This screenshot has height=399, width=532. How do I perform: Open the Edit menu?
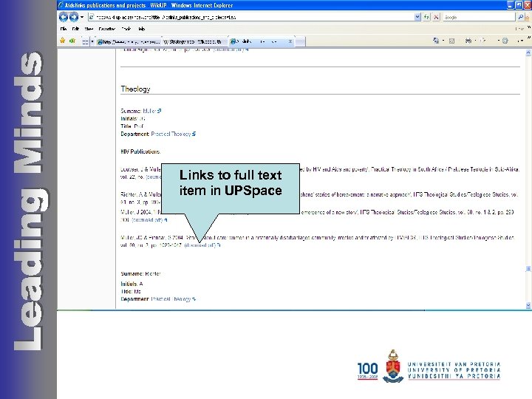coord(75,29)
